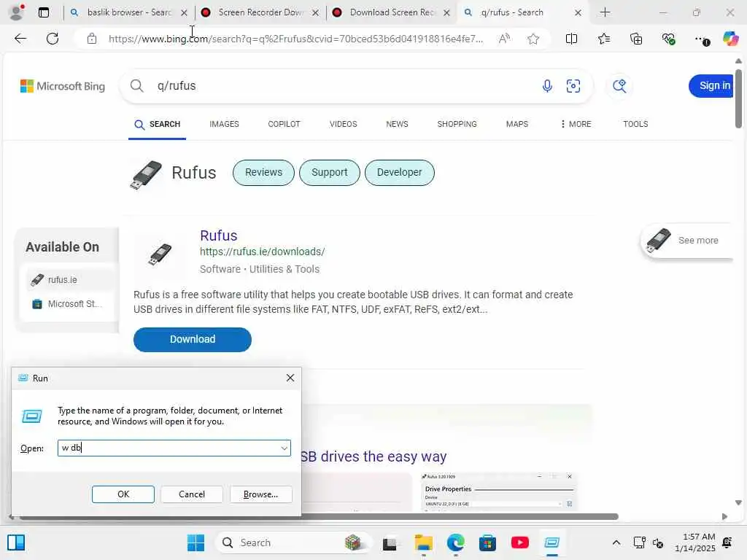Open the Rufus result title link
The image size is (747, 560).
point(219,236)
